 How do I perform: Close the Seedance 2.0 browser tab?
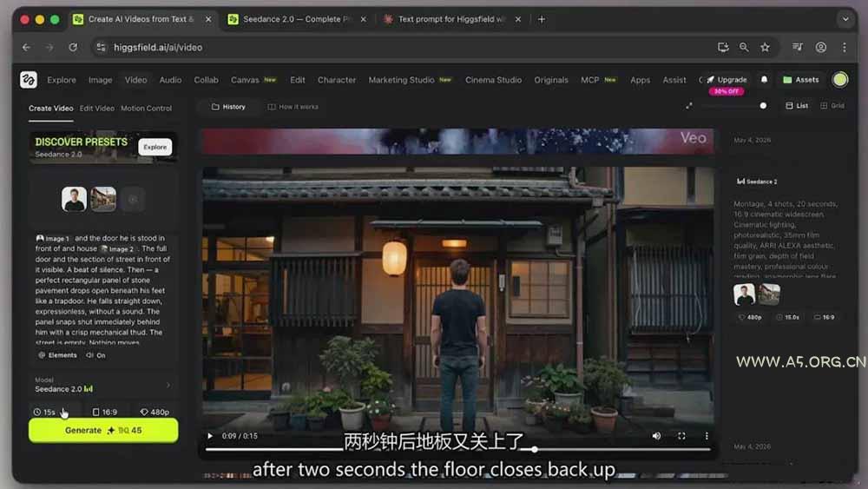coord(363,19)
